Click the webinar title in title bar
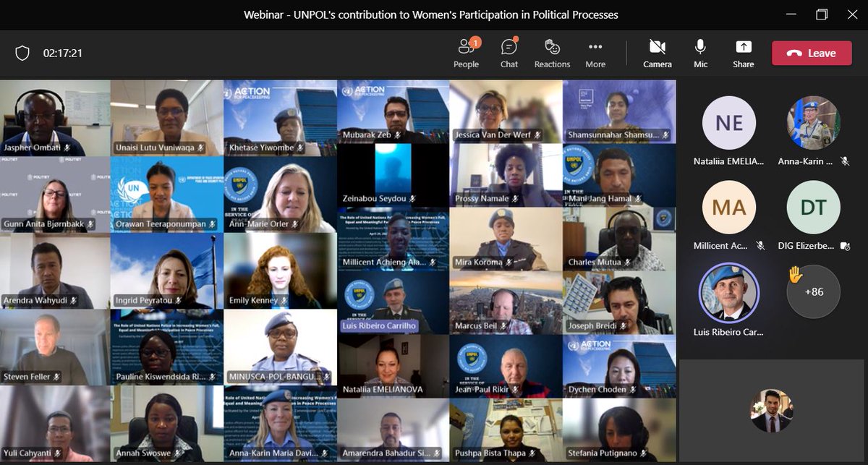Screen dimensions: 868x465 [431, 14]
